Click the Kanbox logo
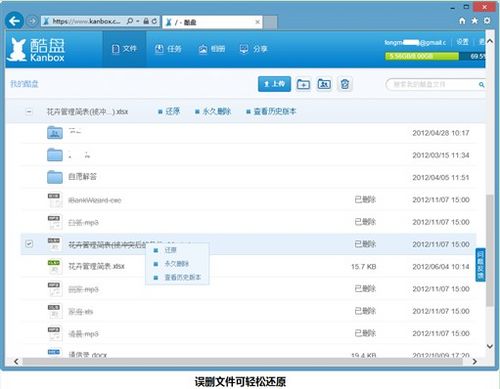The height and width of the screenshot is (389, 500). (36, 49)
